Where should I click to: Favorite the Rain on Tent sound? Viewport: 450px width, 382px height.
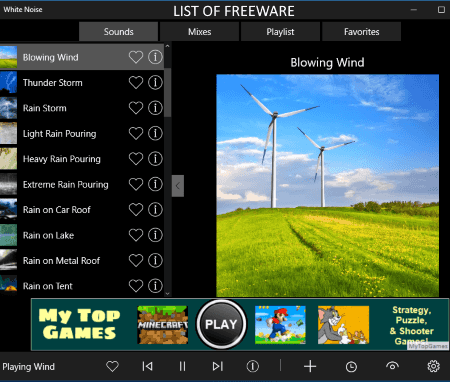coord(136,286)
